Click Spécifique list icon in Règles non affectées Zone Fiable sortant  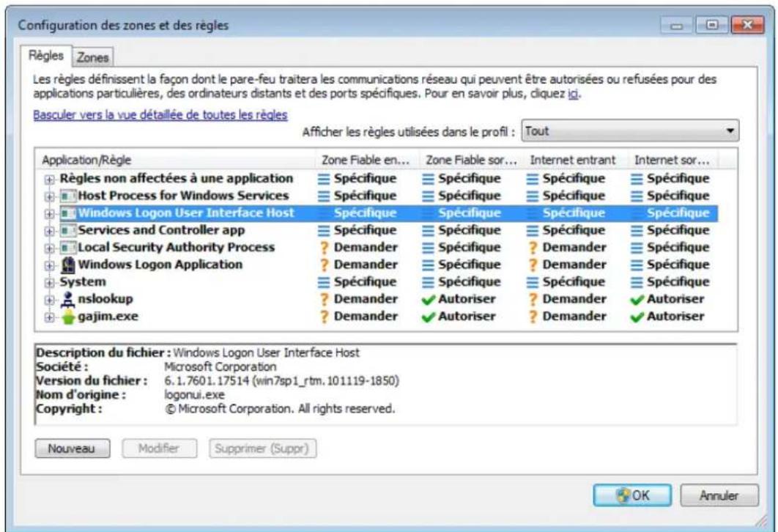coord(428,179)
